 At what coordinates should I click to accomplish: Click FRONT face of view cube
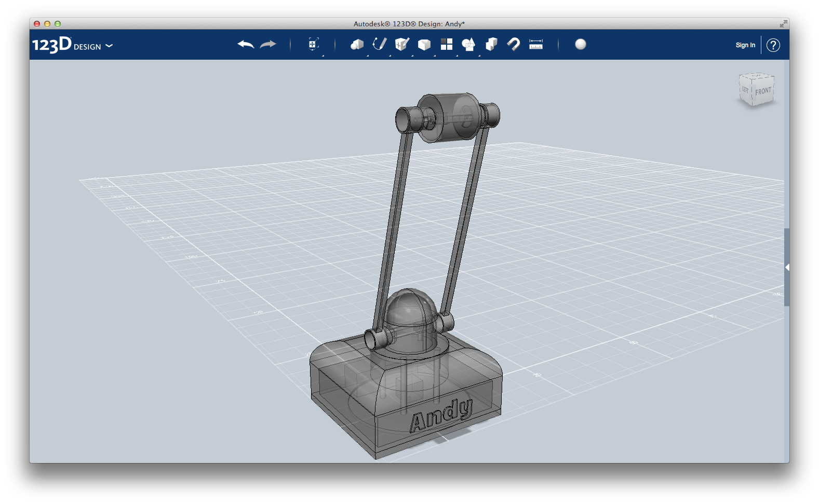763,91
